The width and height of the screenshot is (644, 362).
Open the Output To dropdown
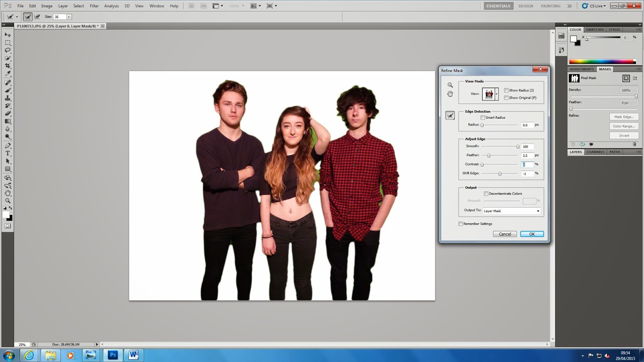click(x=512, y=211)
